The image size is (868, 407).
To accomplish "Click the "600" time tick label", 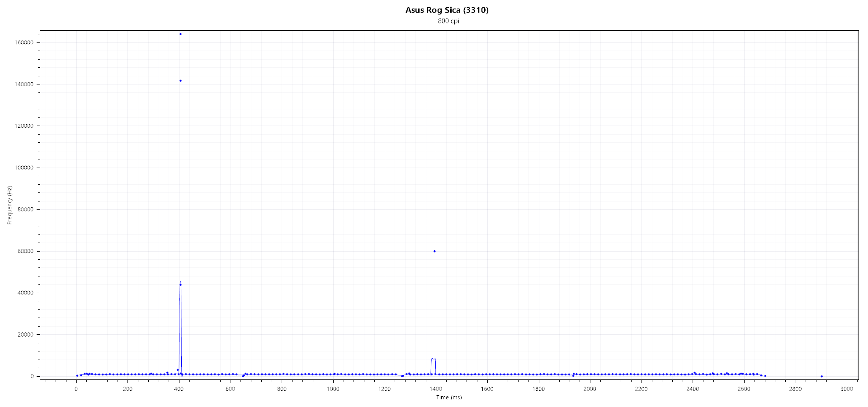I will click(x=230, y=389).
